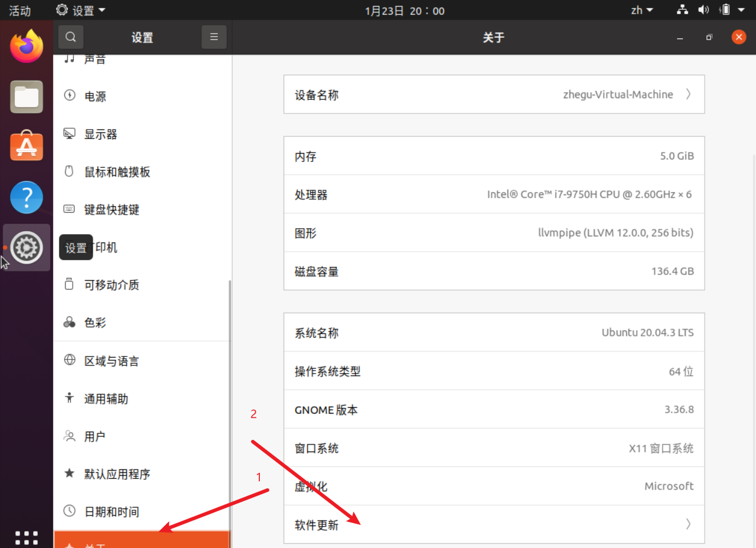This screenshot has width=756, height=548.
Task: Click the 64 位 OS type value
Action: (682, 371)
